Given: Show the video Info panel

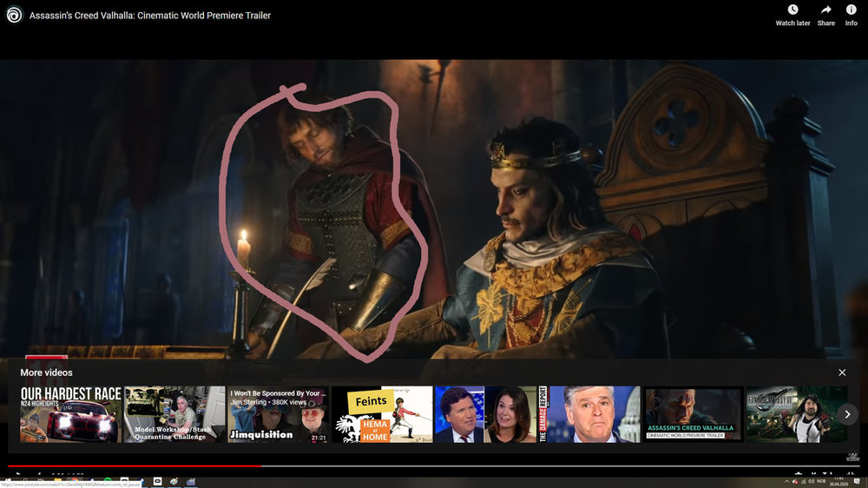Looking at the screenshot, I should point(851,15).
